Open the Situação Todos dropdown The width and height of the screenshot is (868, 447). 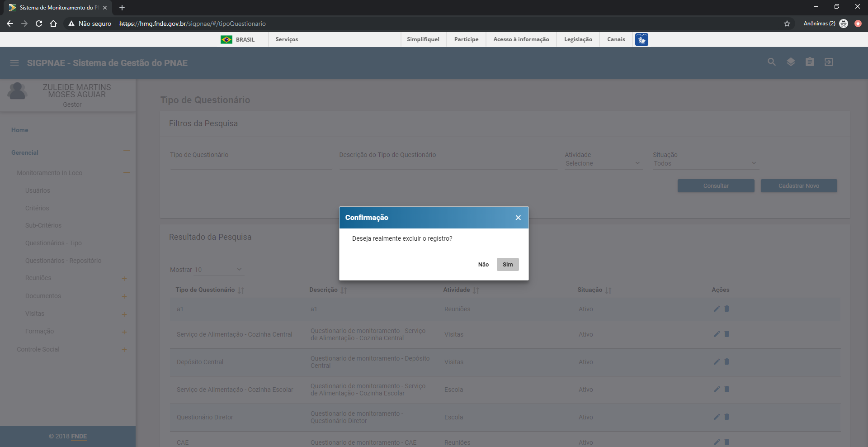tap(705, 163)
